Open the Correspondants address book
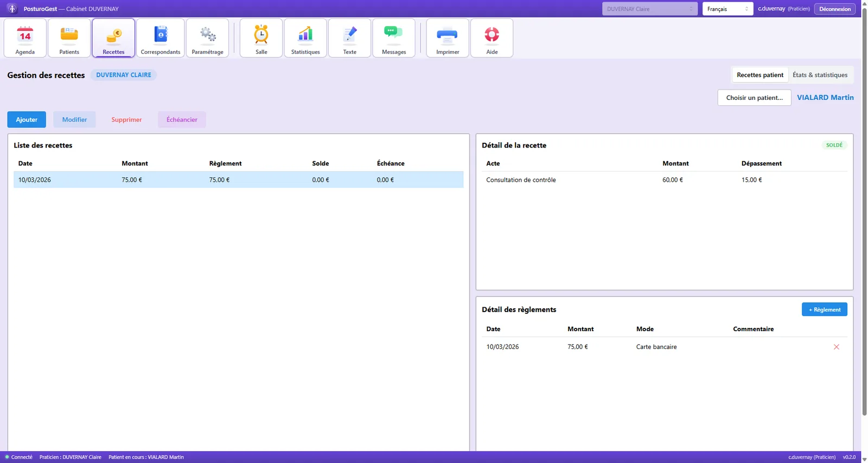 [x=161, y=38]
